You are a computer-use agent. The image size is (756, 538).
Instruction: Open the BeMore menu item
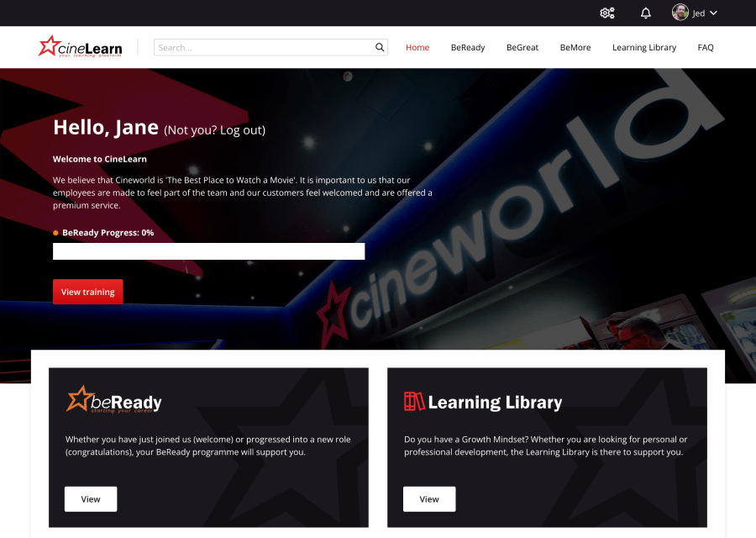click(x=575, y=47)
